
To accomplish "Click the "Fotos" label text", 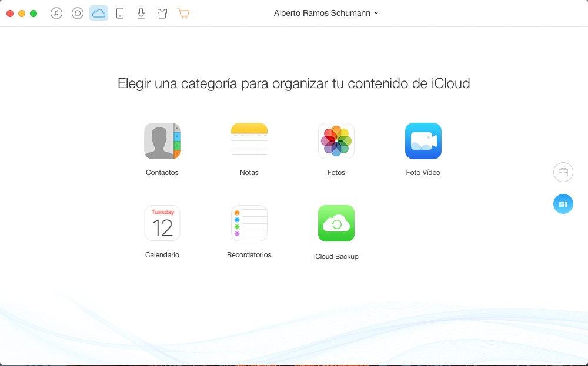I will [336, 173].
